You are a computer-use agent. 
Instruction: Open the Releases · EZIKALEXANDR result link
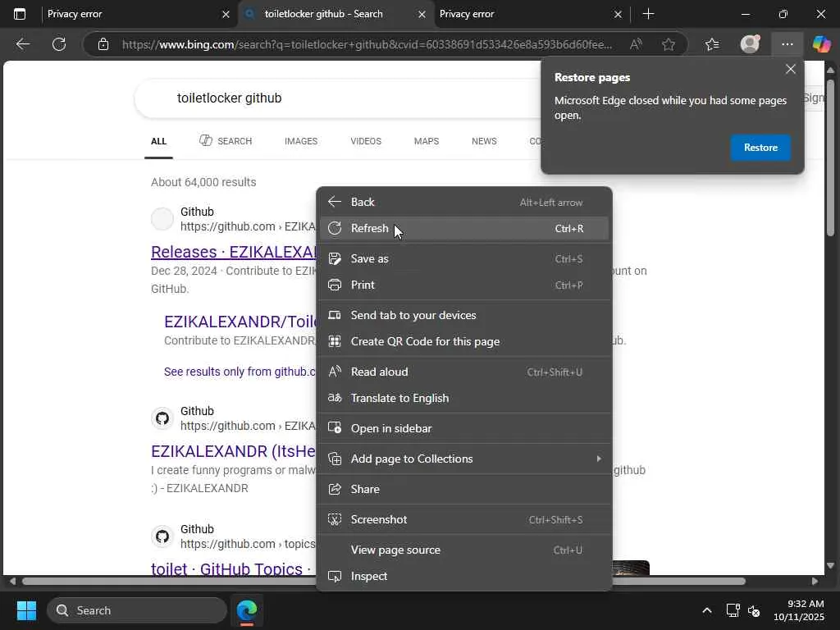pos(234,252)
